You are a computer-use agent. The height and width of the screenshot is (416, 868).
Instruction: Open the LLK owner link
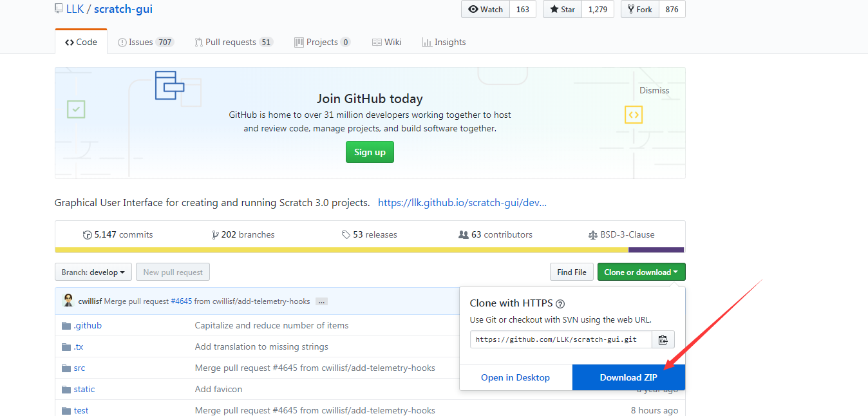coord(75,9)
